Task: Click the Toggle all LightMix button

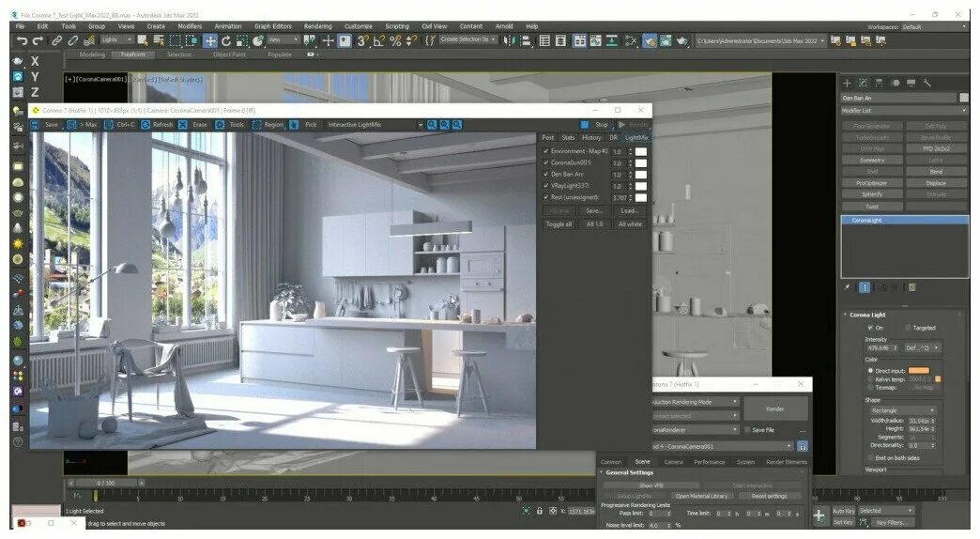Action: point(559,223)
